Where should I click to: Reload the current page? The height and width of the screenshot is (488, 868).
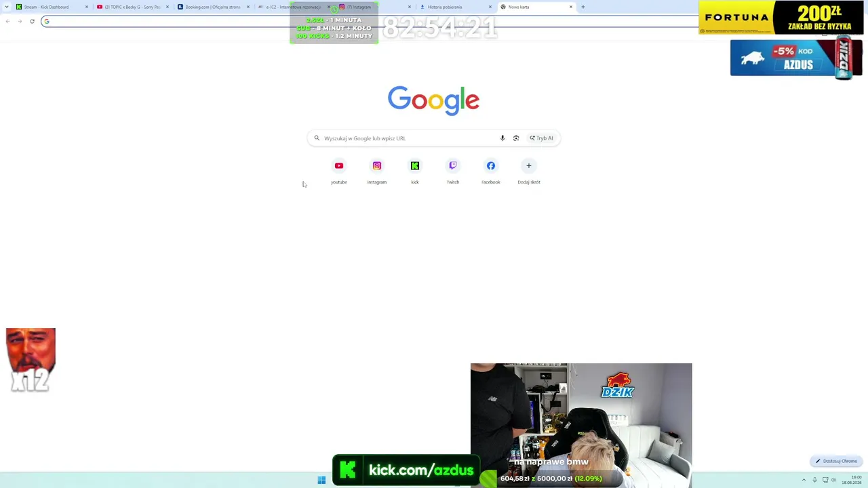(32, 21)
